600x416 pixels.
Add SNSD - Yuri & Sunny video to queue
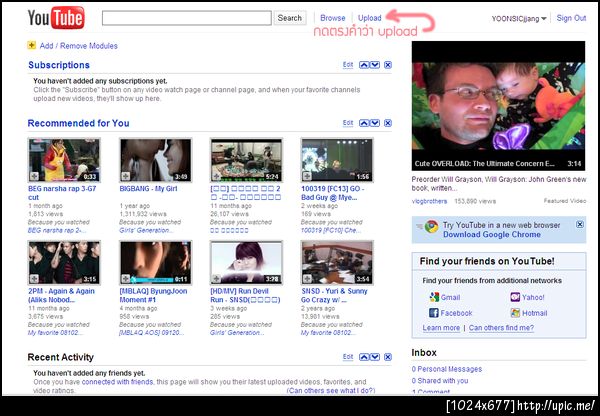[307, 279]
